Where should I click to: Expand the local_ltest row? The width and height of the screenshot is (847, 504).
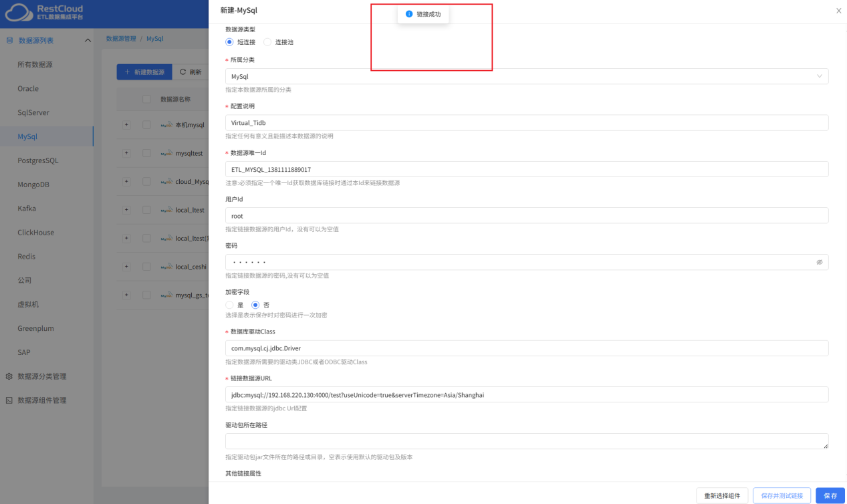(x=126, y=210)
